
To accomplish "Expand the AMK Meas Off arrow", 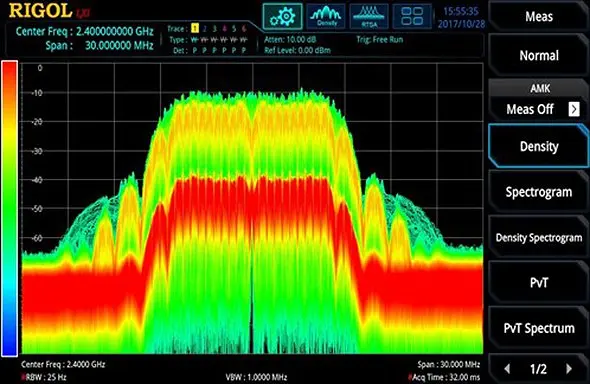I will 574,109.
